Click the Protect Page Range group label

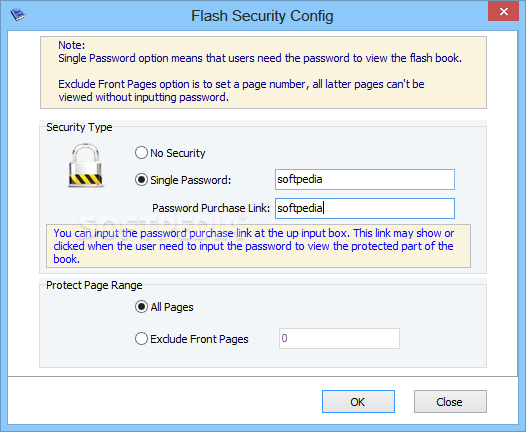tap(94, 285)
